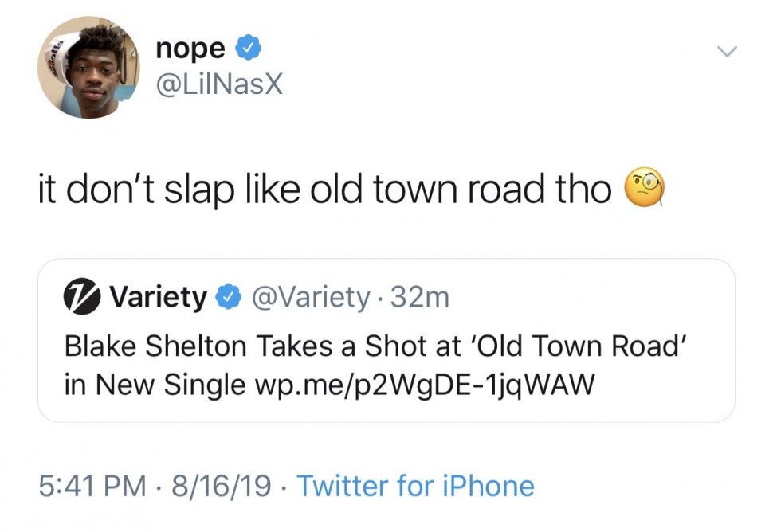Image resolution: width=773 pixels, height=532 pixels.
Task: Click the monocle face emoji
Action: pyautogui.click(x=645, y=189)
